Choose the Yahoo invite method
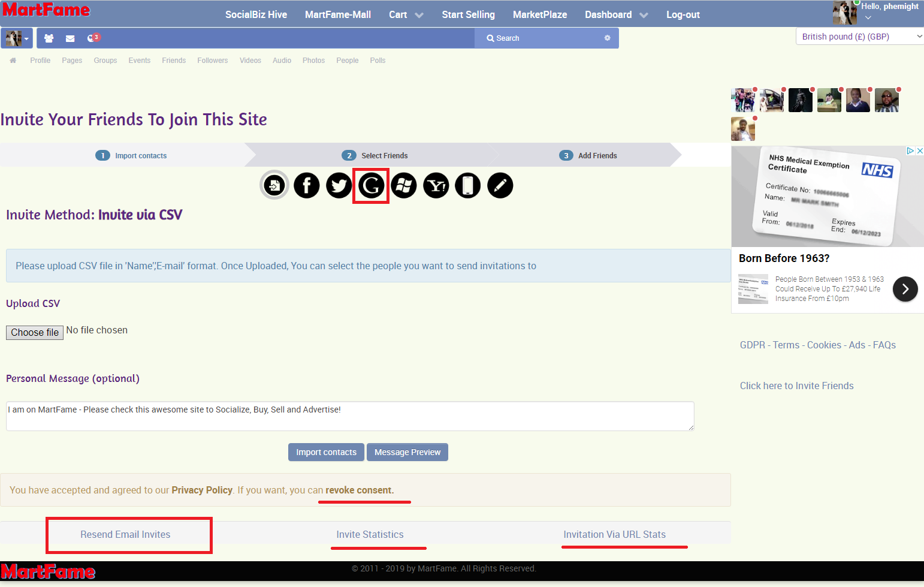This screenshot has height=587, width=924. (x=436, y=185)
